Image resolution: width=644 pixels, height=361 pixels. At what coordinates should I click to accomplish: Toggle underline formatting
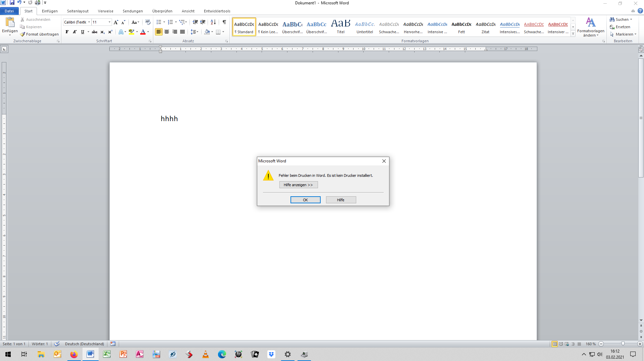coord(83,32)
